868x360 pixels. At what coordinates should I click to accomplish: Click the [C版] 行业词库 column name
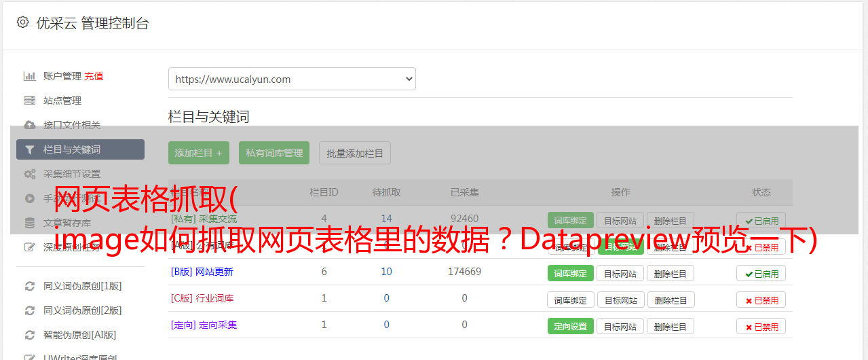(x=202, y=298)
